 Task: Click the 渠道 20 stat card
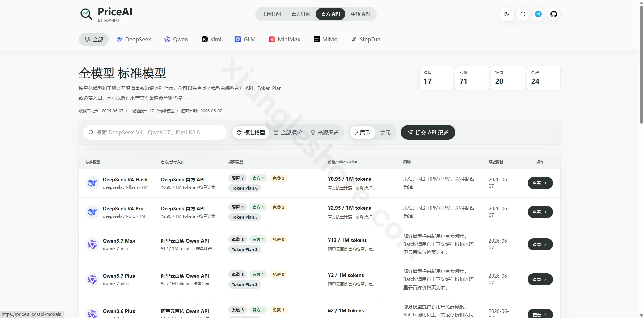508,78
